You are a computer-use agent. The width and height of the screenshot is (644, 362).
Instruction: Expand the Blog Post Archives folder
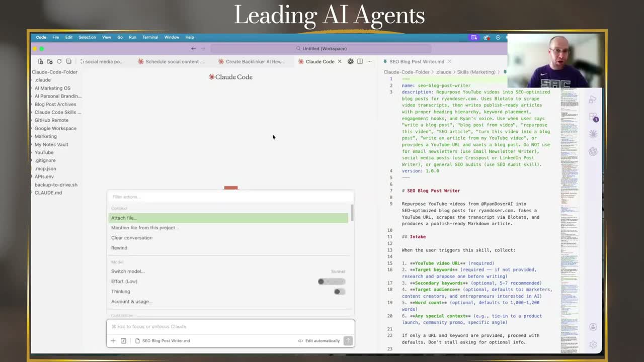tap(55, 104)
